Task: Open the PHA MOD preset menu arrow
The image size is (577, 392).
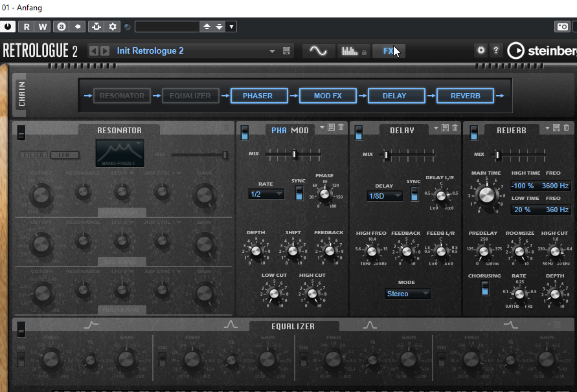Action: (x=322, y=127)
